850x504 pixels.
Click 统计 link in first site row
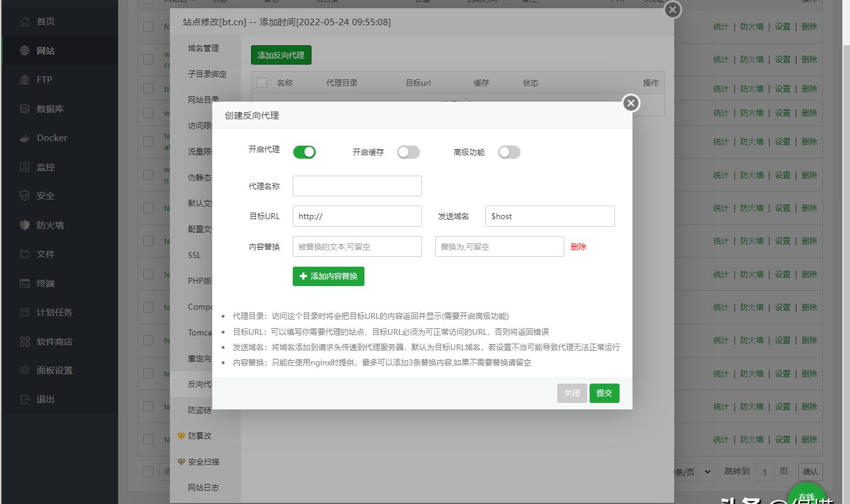tap(721, 26)
